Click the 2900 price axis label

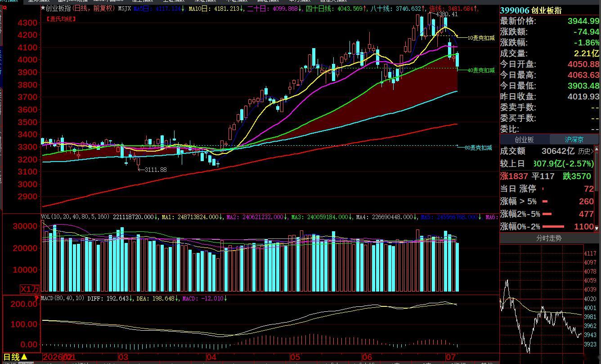coord(27,197)
